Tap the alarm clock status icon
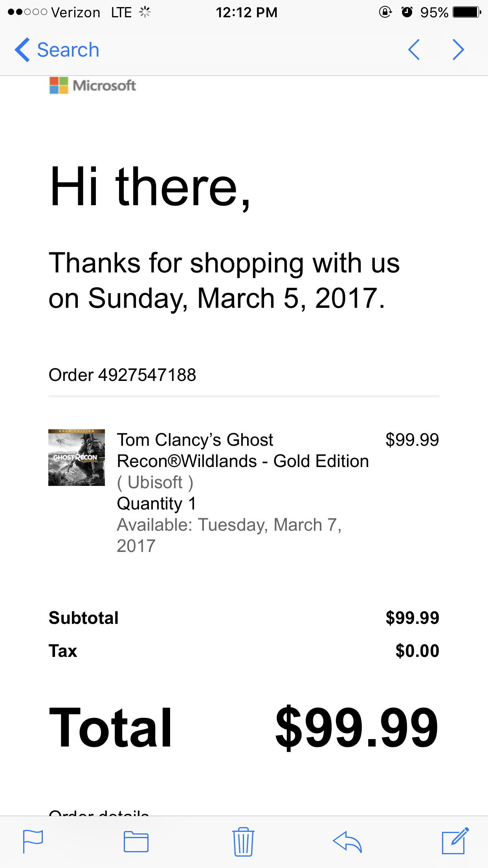Viewport: 488px width, 868px height. pyautogui.click(x=407, y=12)
